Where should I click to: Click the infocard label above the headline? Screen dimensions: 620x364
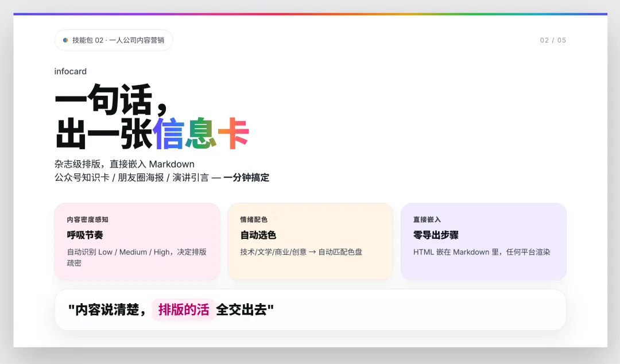coord(70,71)
